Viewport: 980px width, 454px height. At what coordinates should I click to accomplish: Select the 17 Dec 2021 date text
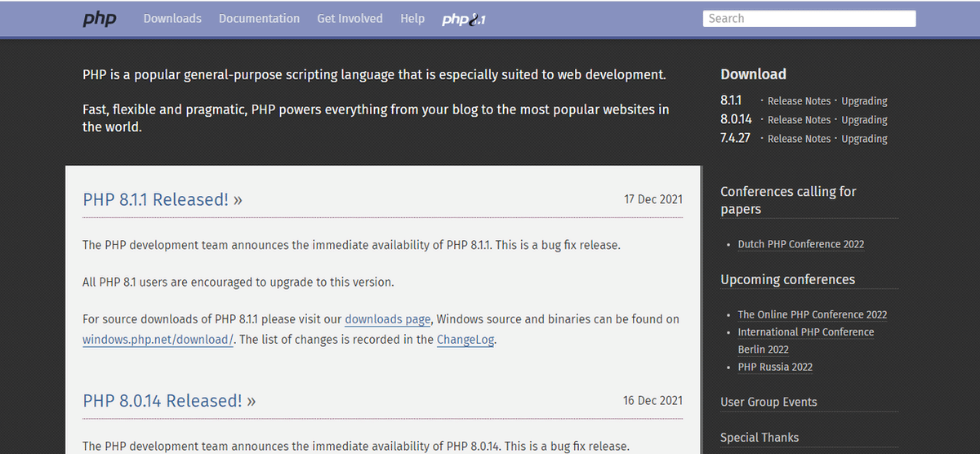(x=653, y=199)
